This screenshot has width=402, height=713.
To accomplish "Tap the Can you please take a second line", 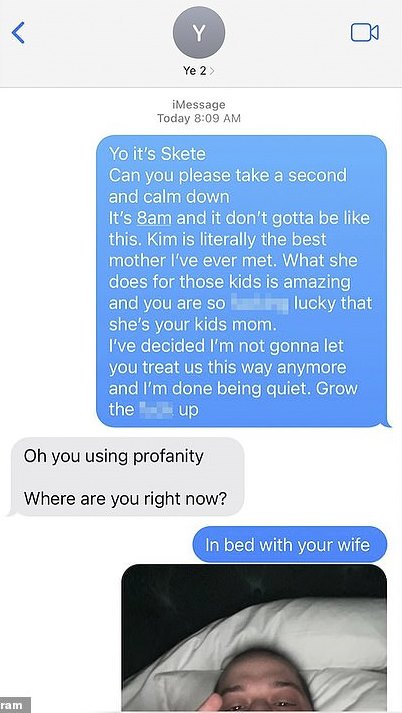I will point(228,176).
